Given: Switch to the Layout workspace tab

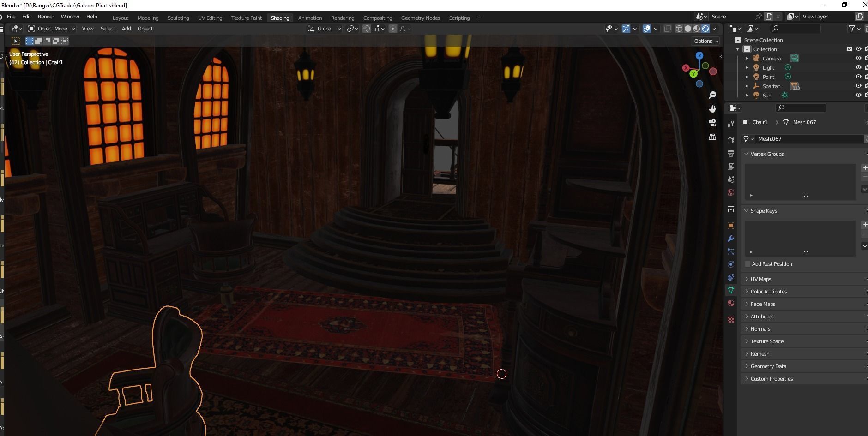Looking at the screenshot, I should coord(121,18).
